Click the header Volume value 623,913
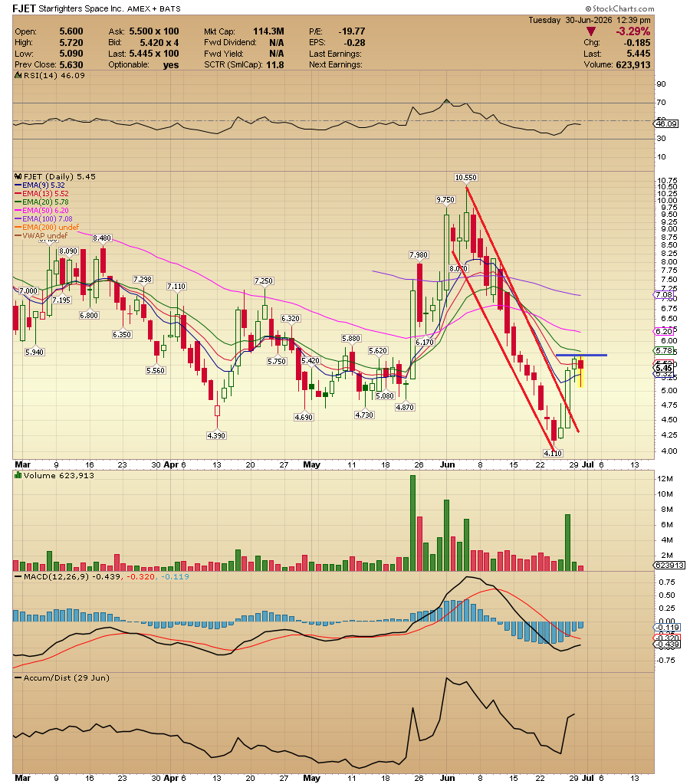The image size is (690, 784). (x=633, y=64)
